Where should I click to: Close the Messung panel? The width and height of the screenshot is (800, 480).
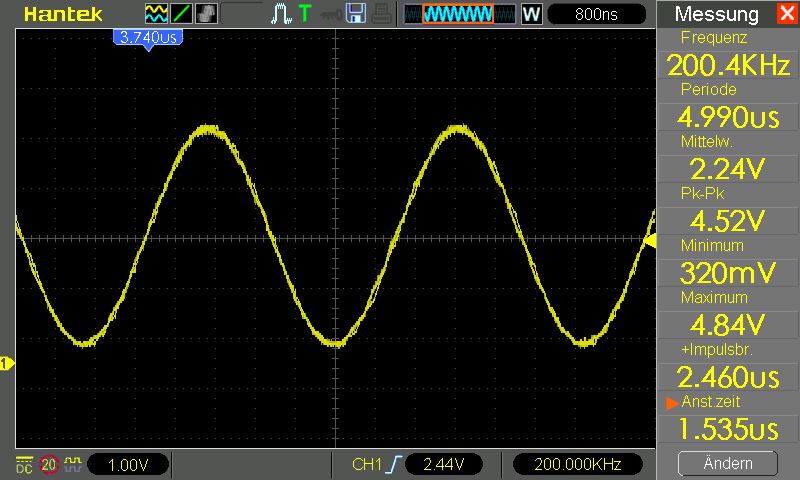point(787,13)
